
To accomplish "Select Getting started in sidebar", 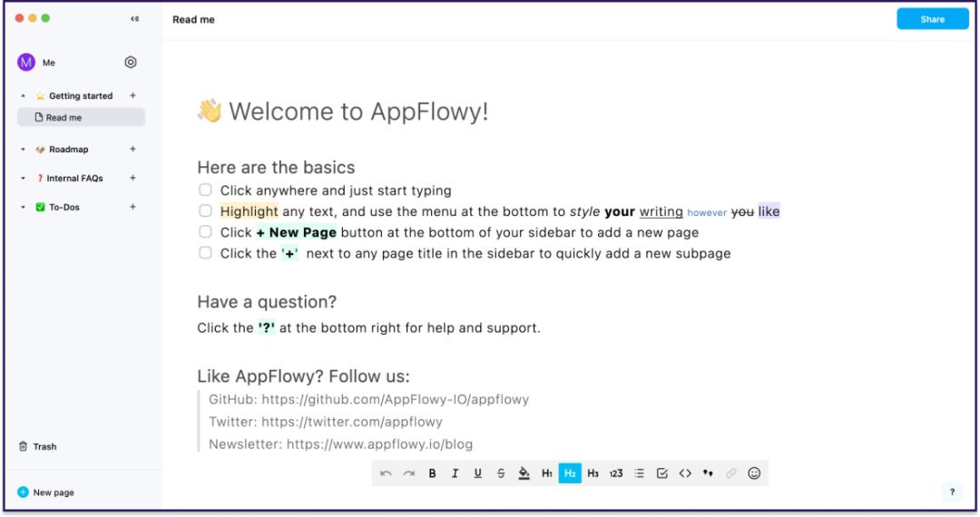I will tap(81, 95).
